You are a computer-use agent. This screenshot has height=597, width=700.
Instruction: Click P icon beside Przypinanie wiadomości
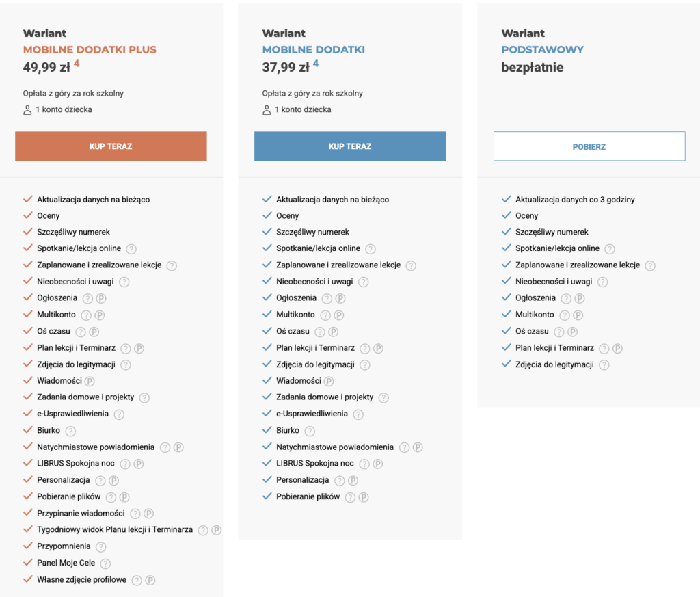click(x=148, y=514)
